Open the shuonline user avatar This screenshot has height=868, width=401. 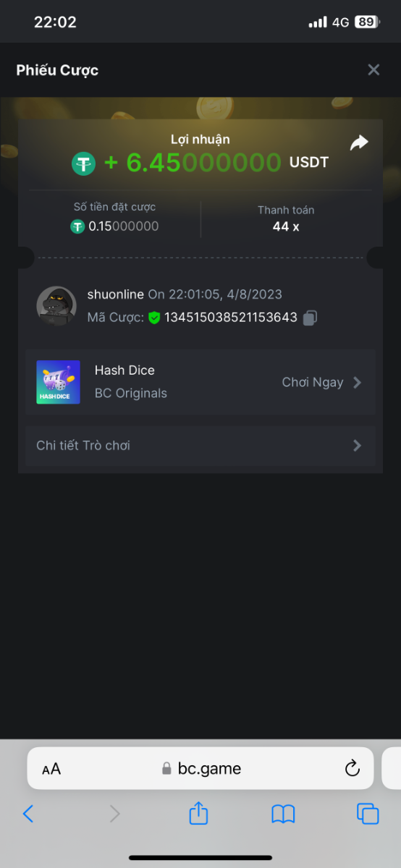click(56, 306)
